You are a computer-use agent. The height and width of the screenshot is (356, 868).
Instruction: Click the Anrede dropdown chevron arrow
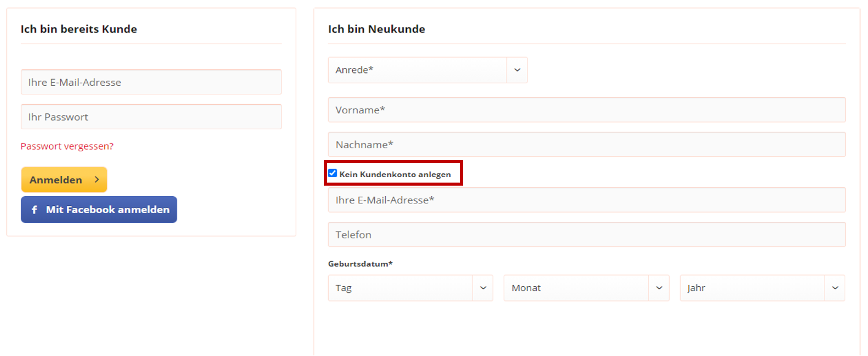[517, 70]
